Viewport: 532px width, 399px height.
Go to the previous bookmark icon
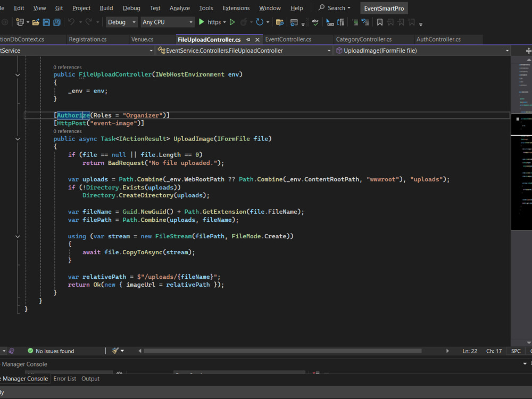390,22
